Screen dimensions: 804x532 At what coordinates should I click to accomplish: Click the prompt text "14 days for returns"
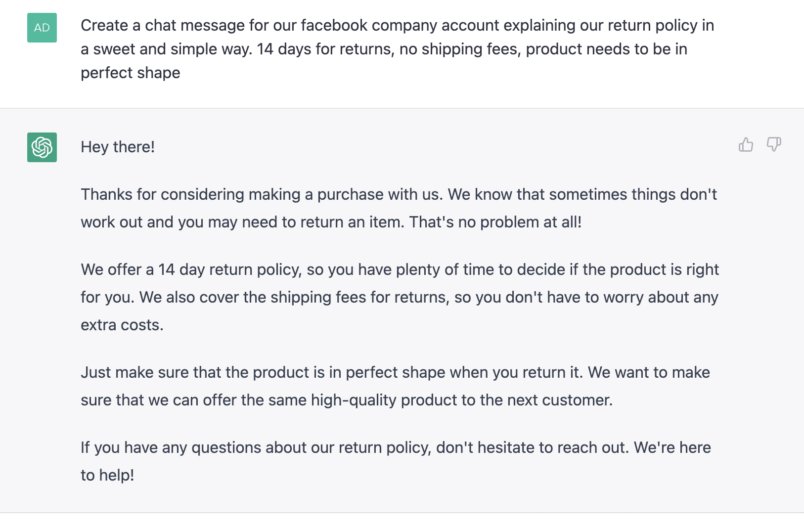(x=325, y=49)
